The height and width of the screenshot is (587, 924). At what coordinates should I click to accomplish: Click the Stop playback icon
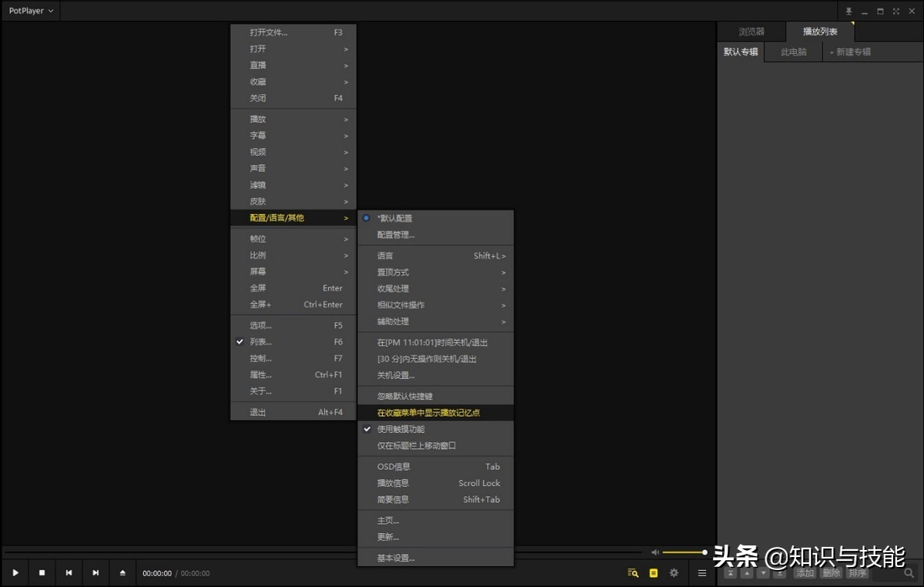pos(42,573)
